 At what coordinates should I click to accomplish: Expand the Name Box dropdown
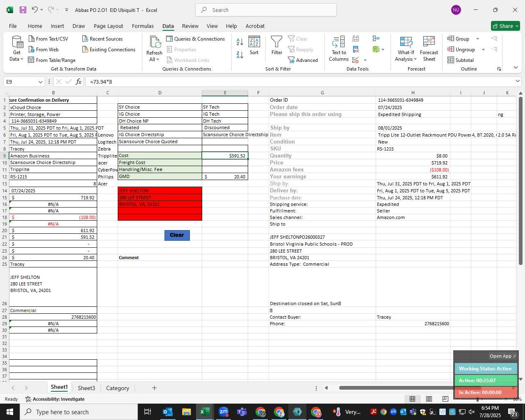coord(41,82)
